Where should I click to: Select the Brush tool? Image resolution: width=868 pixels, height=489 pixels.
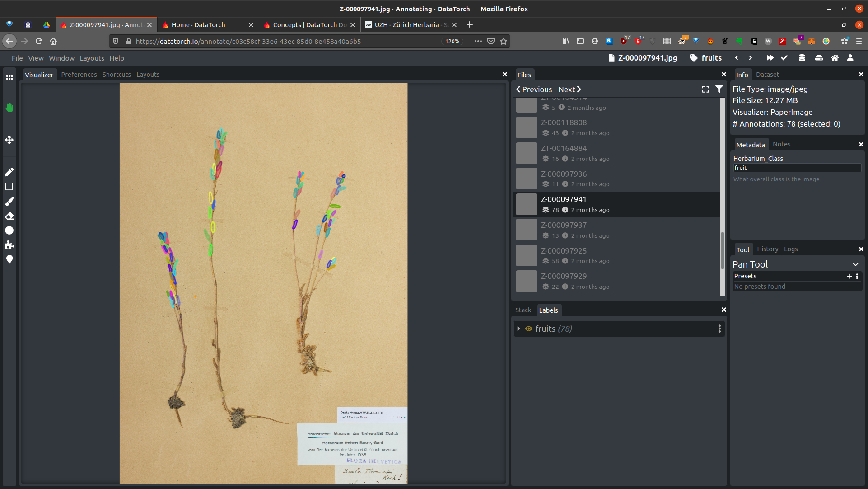(9, 201)
